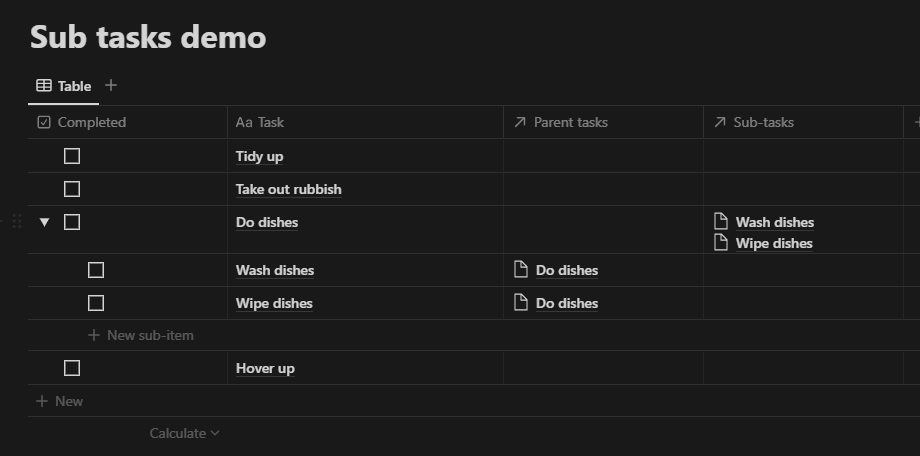Click the Do dishes page icon in Wash dishes row

coord(520,269)
